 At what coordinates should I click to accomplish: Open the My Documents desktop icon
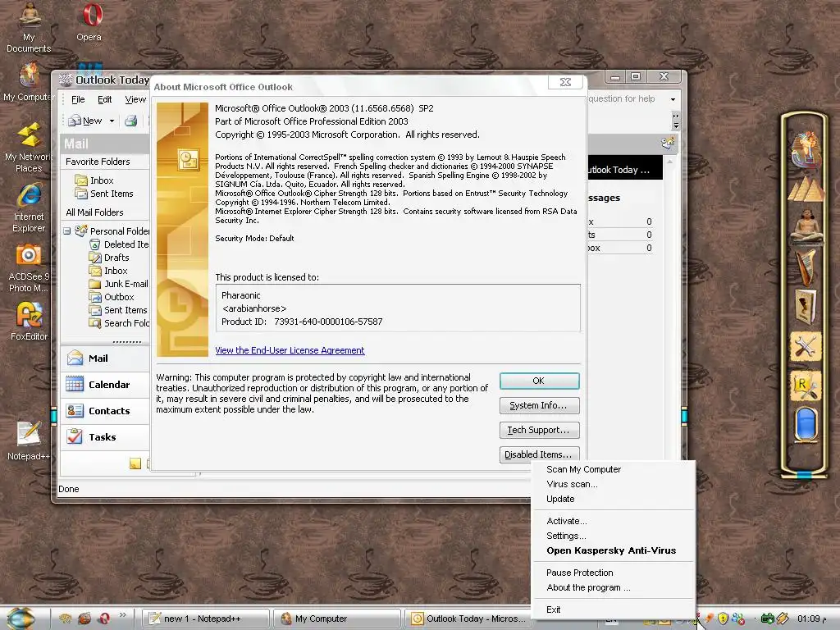[29, 27]
